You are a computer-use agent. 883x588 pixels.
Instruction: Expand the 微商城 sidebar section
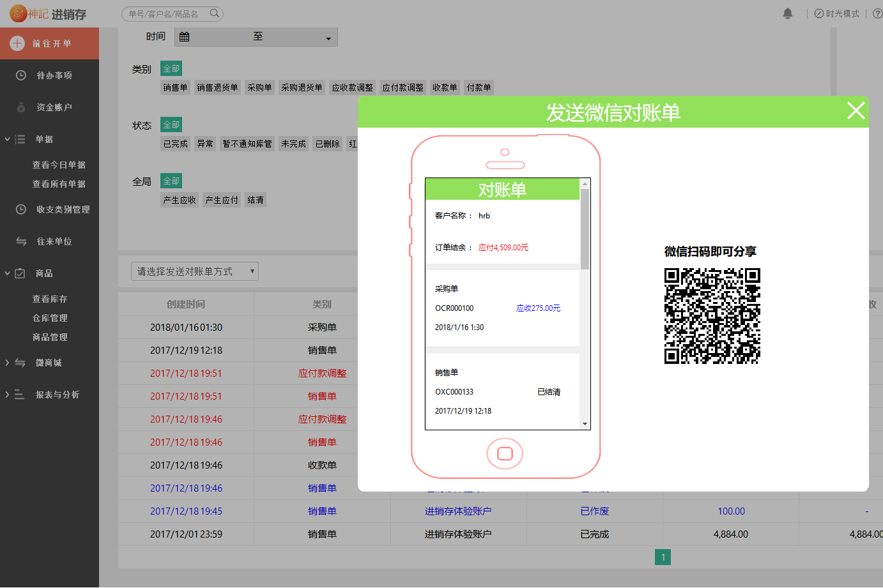point(7,363)
